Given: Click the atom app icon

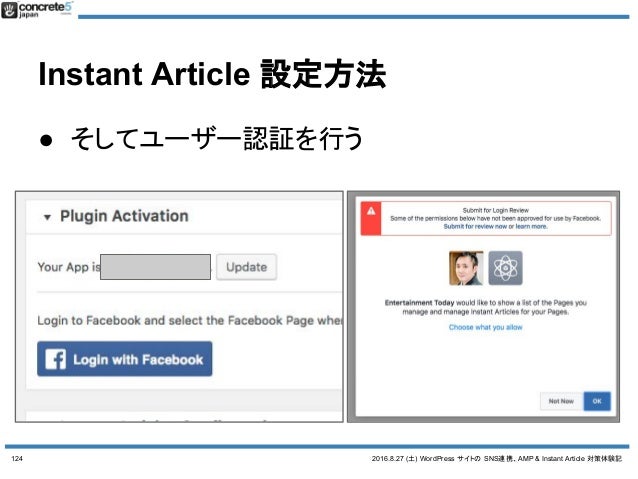Looking at the screenshot, I should [x=505, y=268].
